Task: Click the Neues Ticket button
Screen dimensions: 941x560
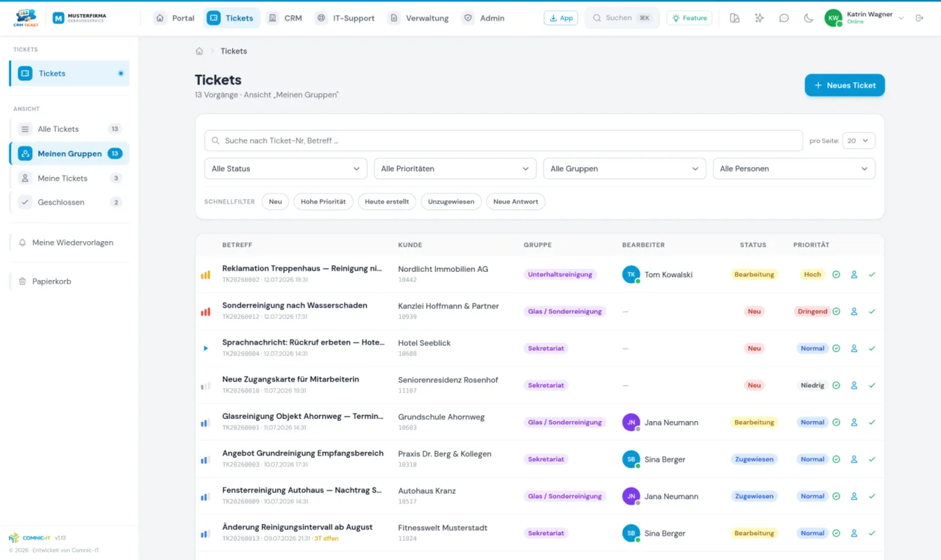Action: 845,85
